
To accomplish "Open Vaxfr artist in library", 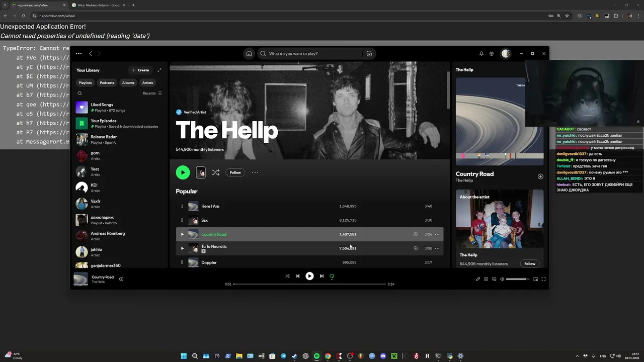I will [x=119, y=204].
